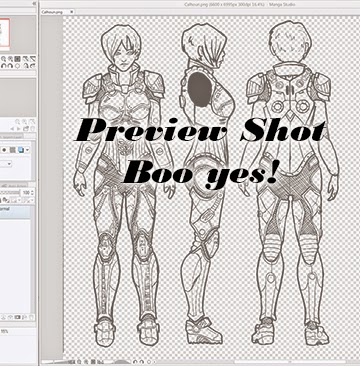Open arrow dropdown beside layer color icon
The image size is (360, 366).
(x=27, y=150)
